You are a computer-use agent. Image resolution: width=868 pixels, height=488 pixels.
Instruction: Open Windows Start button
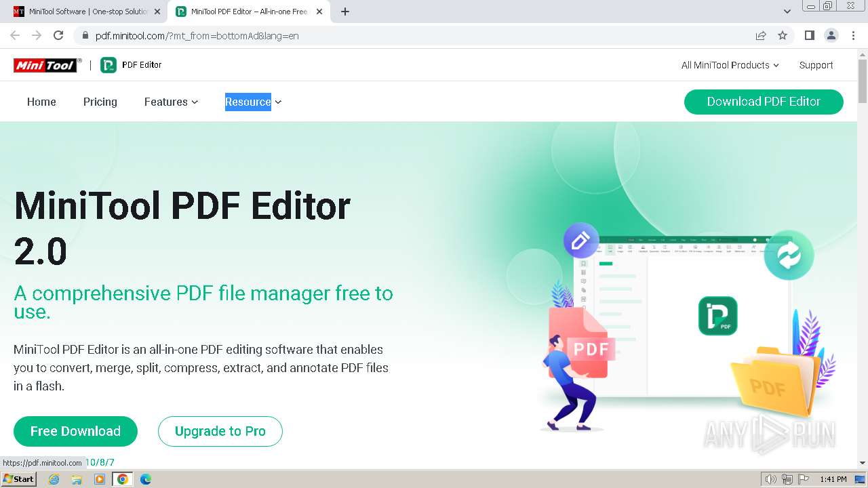[19, 479]
